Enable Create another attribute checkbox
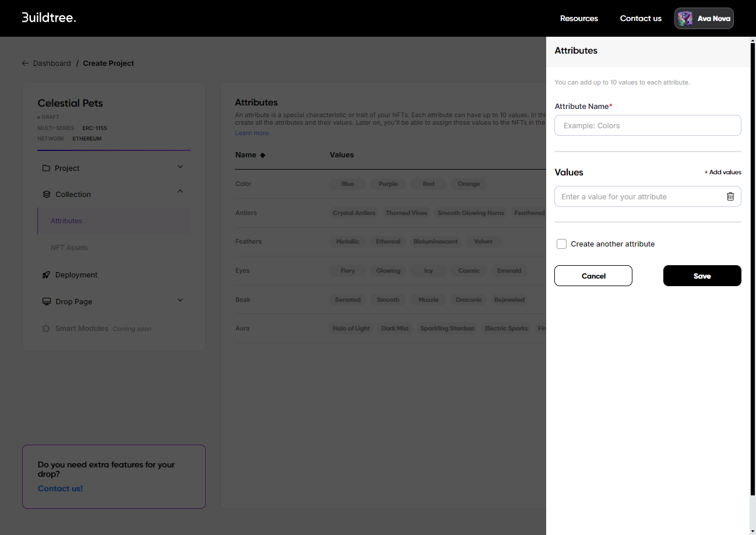The image size is (756, 535). (x=561, y=244)
